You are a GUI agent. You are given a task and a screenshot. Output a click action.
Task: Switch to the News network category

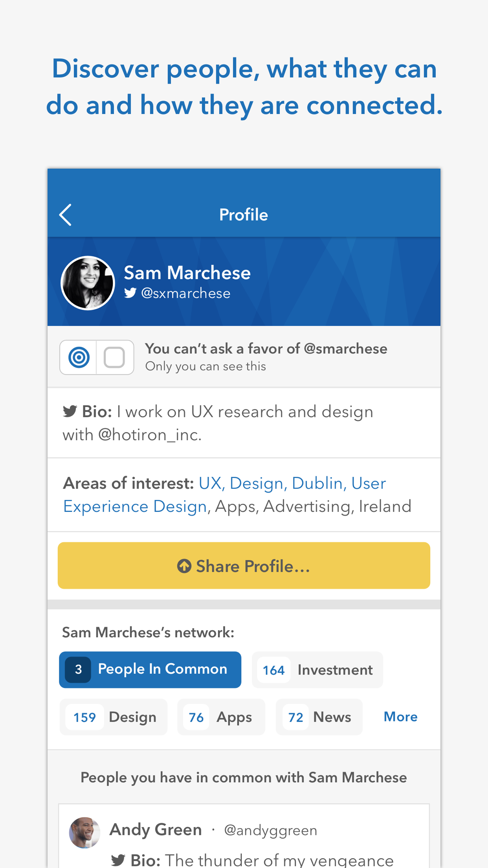[319, 717]
